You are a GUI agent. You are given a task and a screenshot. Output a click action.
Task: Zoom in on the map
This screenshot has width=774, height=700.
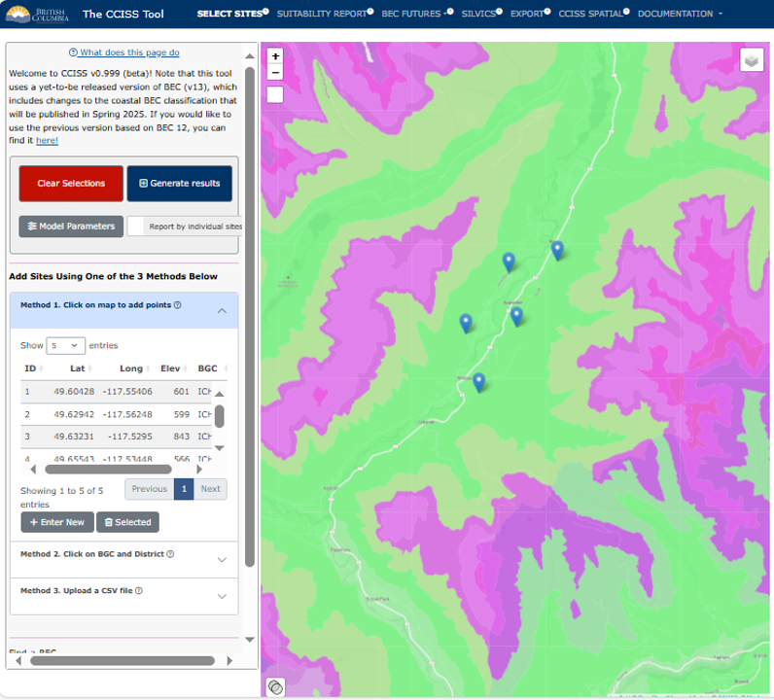[275, 56]
